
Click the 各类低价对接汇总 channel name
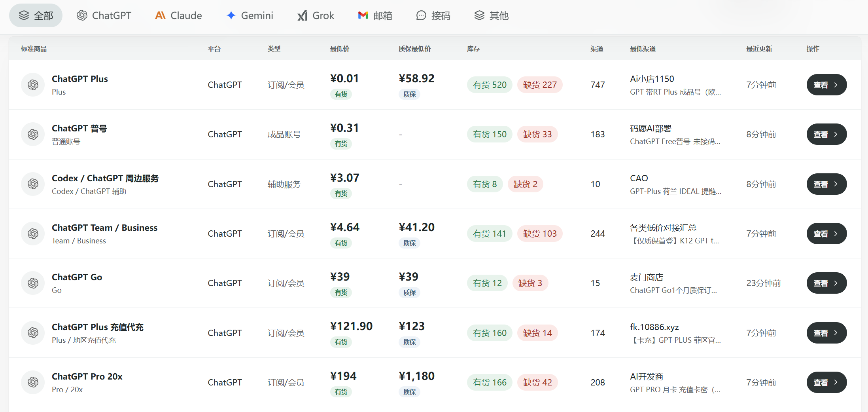point(663,228)
